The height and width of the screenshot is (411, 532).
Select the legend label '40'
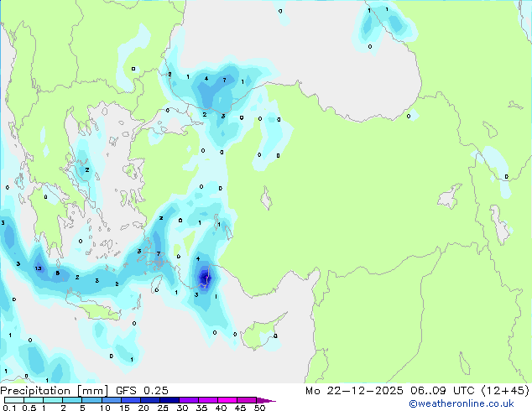pos(222,408)
